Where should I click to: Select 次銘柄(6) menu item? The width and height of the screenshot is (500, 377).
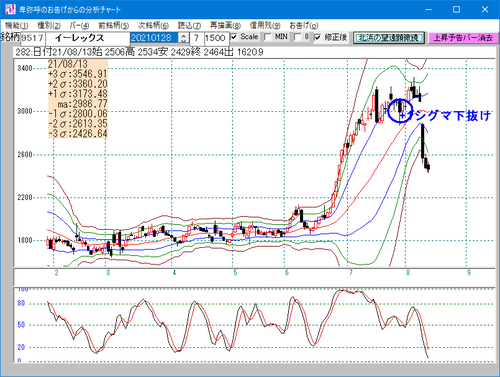click(153, 25)
